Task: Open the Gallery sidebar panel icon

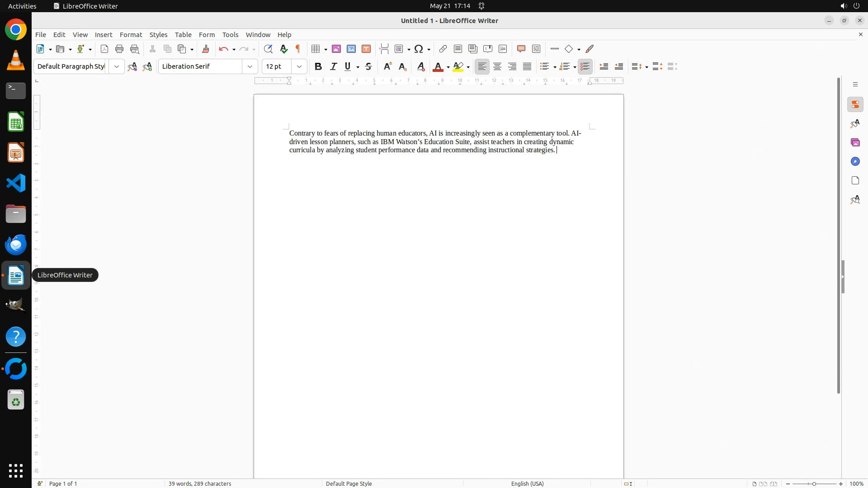Action: coord(855,143)
